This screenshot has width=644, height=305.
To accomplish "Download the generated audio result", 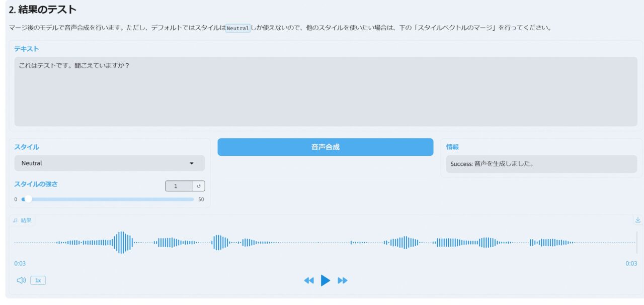I will click(638, 220).
